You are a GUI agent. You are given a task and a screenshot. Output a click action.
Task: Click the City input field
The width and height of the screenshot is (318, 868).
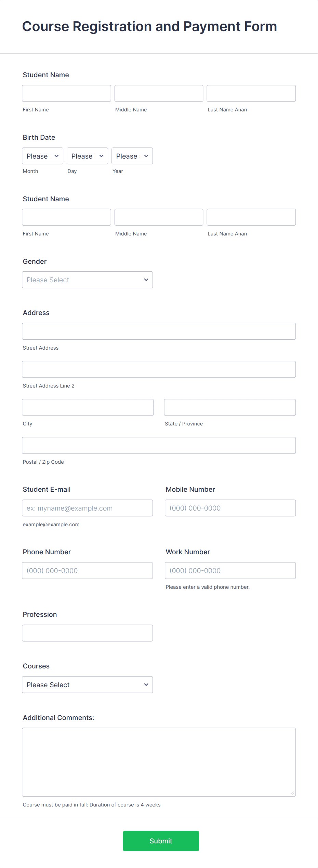(88, 407)
